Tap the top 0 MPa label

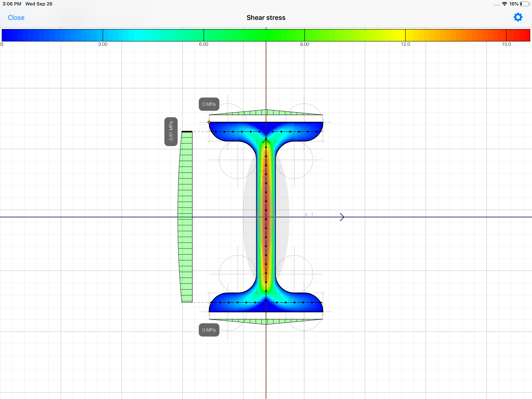tap(209, 104)
